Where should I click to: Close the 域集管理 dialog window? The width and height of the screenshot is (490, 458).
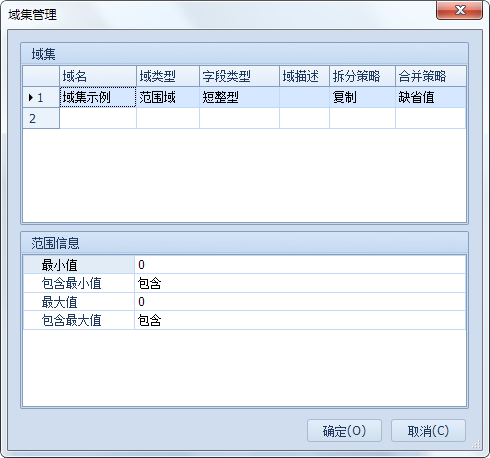tap(460, 10)
